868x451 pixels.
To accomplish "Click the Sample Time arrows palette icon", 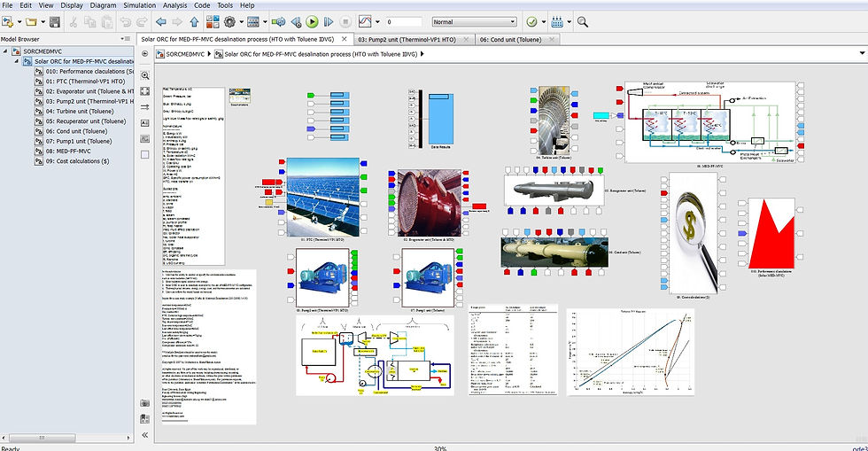I will coord(145,107).
